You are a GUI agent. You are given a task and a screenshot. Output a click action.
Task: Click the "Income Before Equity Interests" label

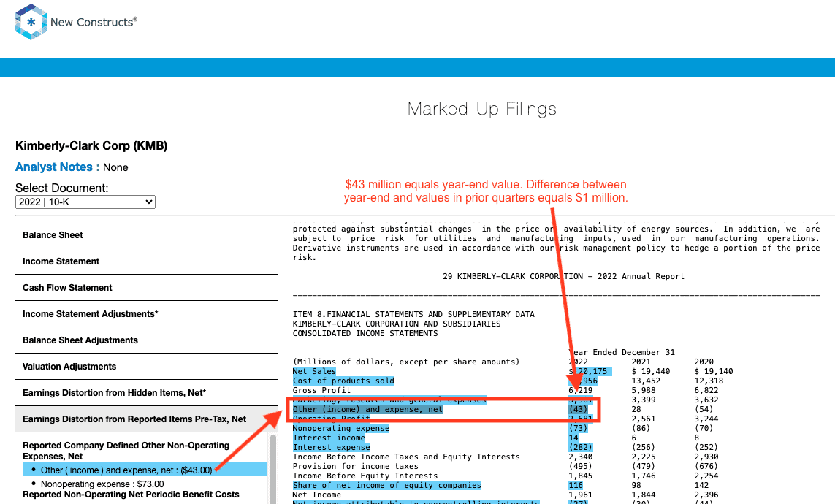pos(365,476)
